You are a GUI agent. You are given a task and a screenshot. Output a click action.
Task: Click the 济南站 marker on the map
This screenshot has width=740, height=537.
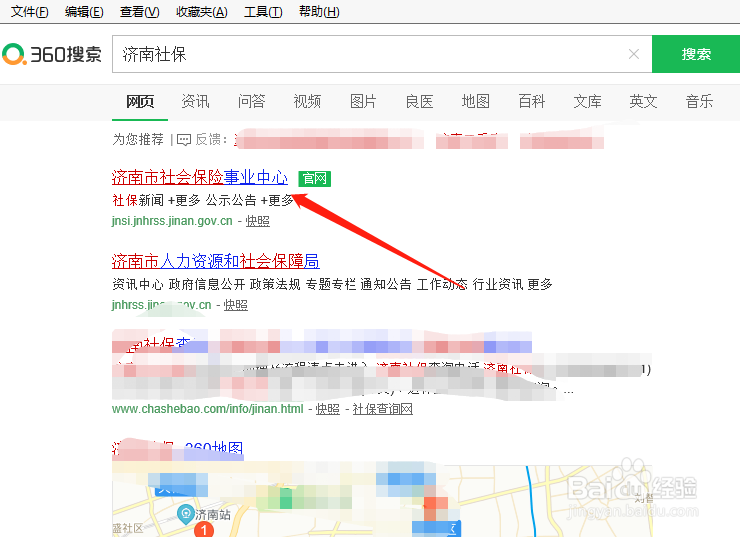pyautogui.click(x=185, y=513)
